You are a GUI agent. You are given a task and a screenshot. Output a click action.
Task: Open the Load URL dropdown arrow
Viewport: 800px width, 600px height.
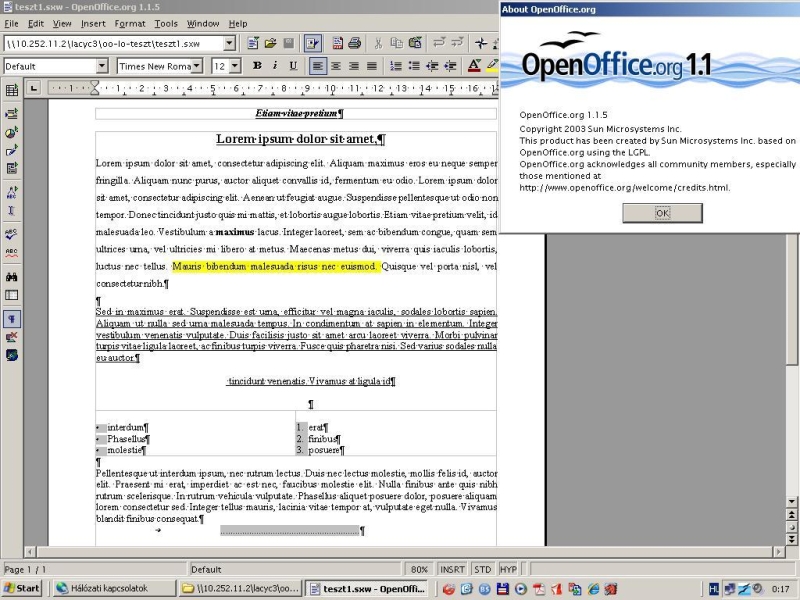coord(230,43)
